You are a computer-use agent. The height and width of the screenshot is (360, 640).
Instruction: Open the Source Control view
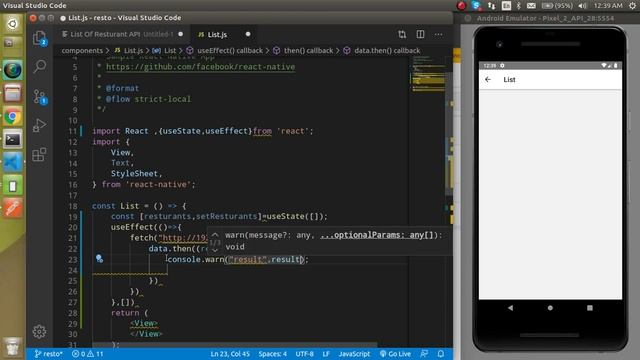point(39,97)
